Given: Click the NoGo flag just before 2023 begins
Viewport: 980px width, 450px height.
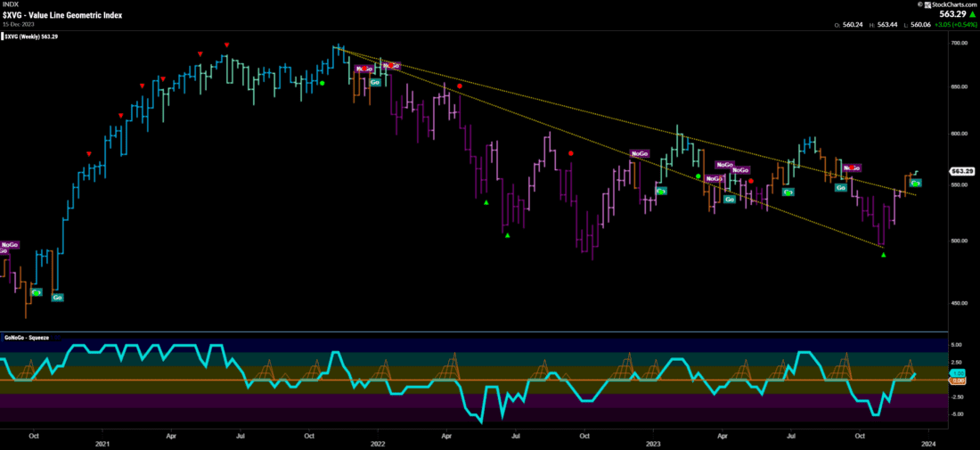Looking at the screenshot, I should tap(639, 154).
